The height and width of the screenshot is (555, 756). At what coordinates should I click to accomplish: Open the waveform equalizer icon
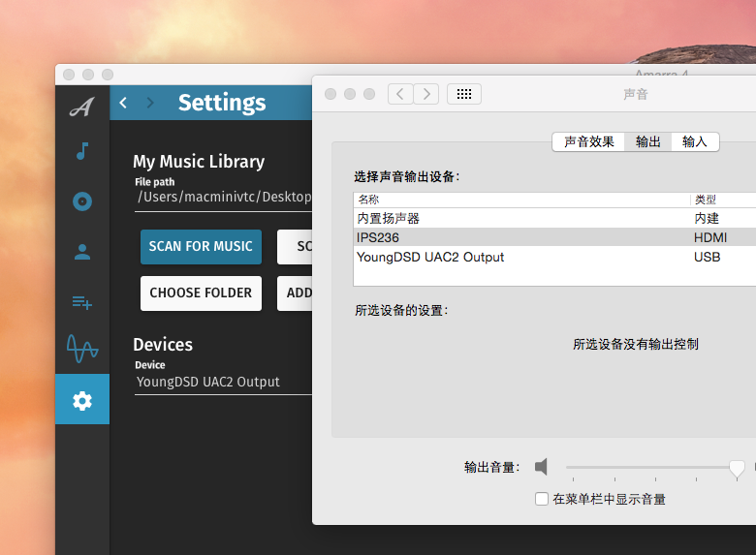click(x=82, y=349)
